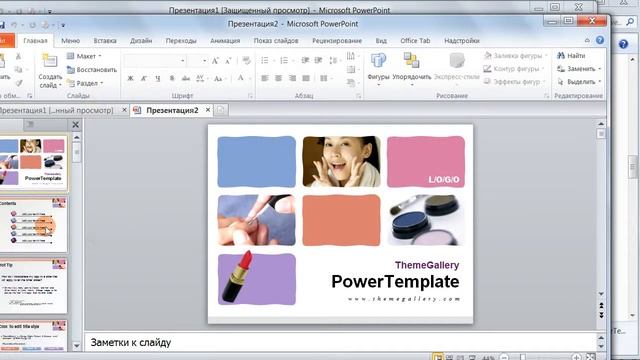Image resolution: width=640 pixels, height=360 pixels.
Task: Click the Создать слайд slide icon
Action: pyautogui.click(x=50, y=61)
